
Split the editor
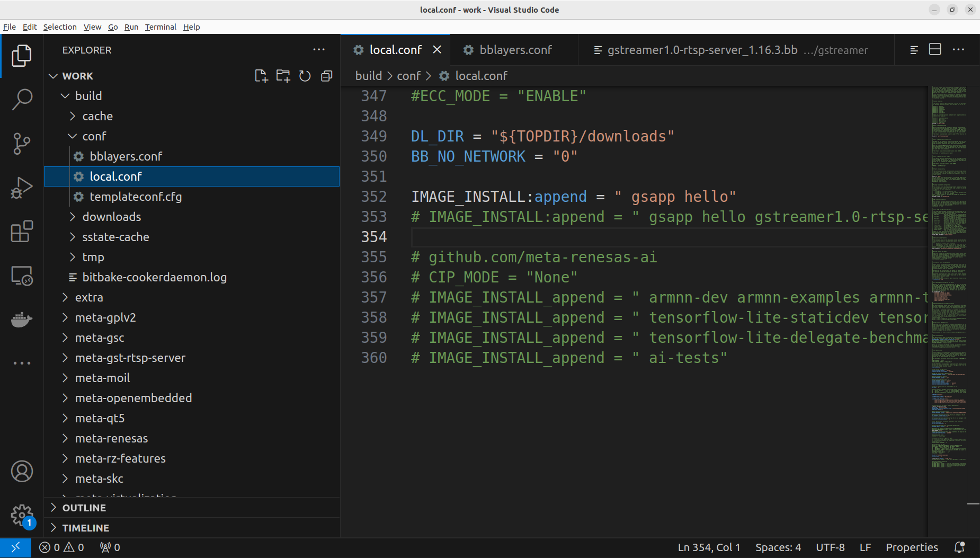pyautogui.click(x=934, y=49)
